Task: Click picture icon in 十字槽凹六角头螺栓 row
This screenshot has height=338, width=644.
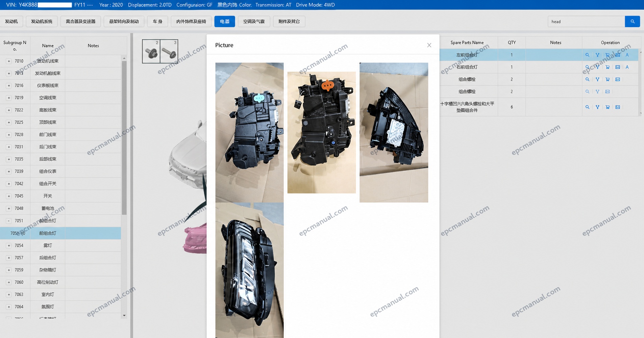Action: (618, 107)
